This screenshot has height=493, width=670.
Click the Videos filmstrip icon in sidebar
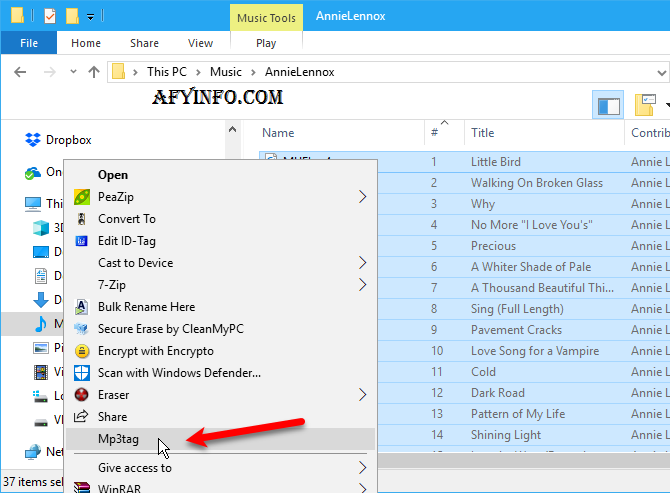tap(41, 372)
